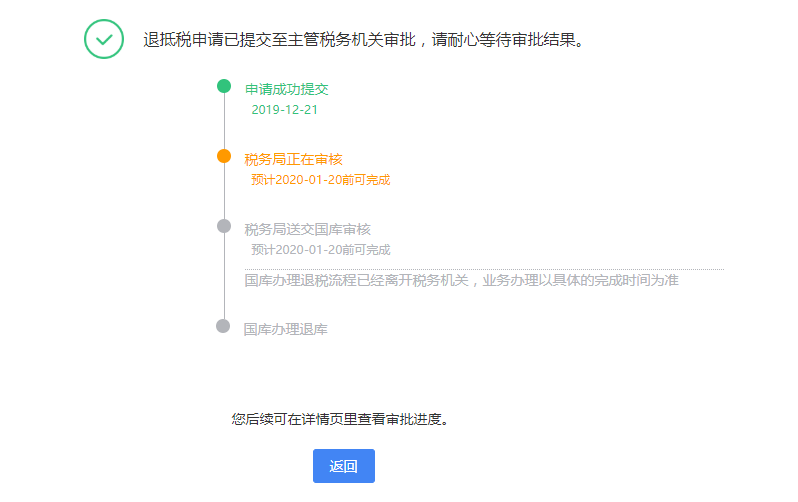Click the gray dot for 国库办理退库

coord(223,326)
